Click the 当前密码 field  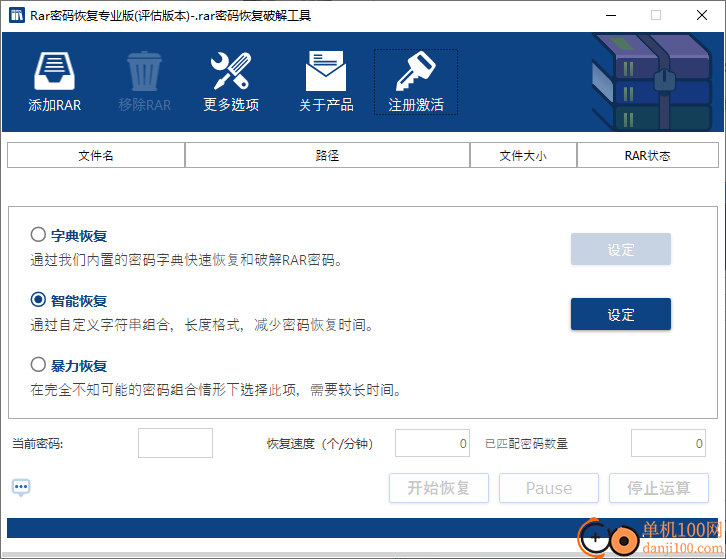click(175, 443)
